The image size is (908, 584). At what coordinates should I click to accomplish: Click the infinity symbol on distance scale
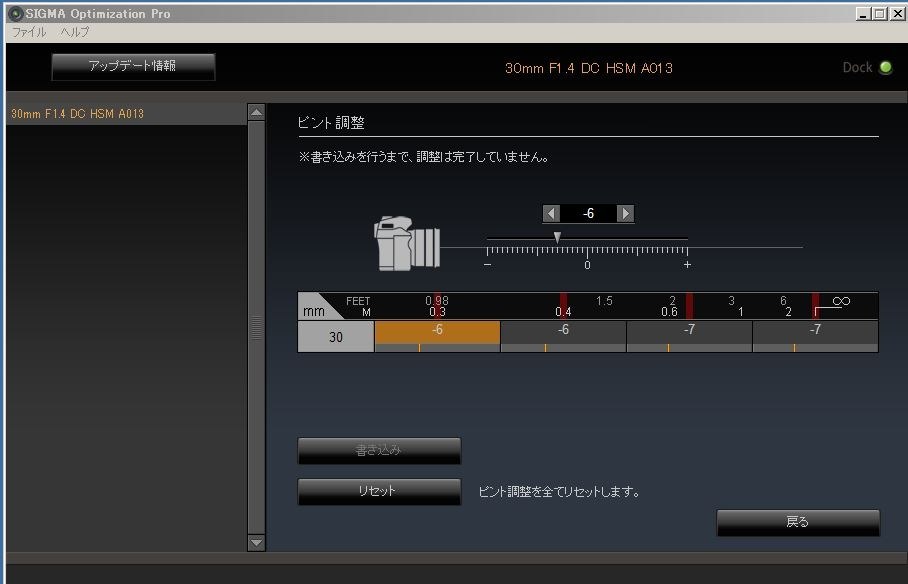pos(841,301)
